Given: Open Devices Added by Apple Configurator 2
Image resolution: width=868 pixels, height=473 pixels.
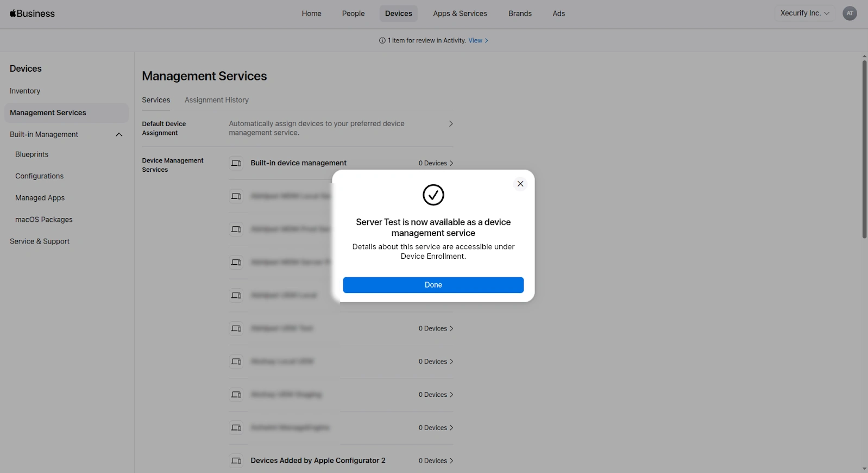Looking at the screenshot, I should (318, 460).
